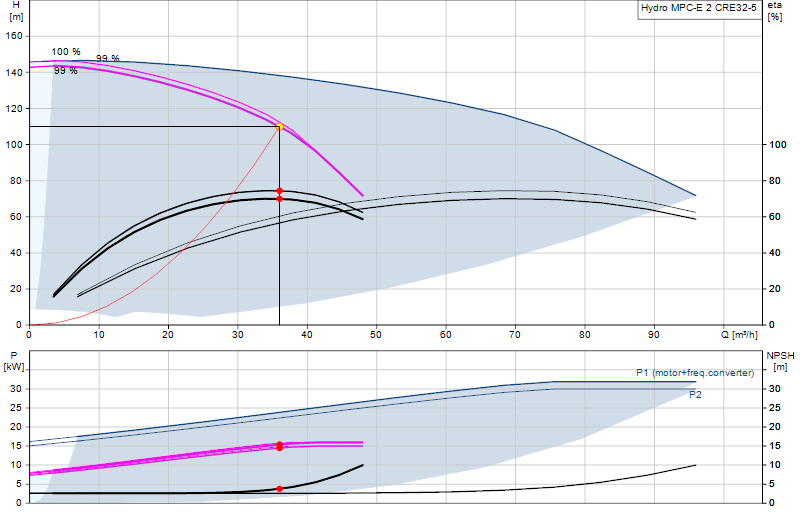Click the upper red efficiency dot at 74

coord(280,191)
